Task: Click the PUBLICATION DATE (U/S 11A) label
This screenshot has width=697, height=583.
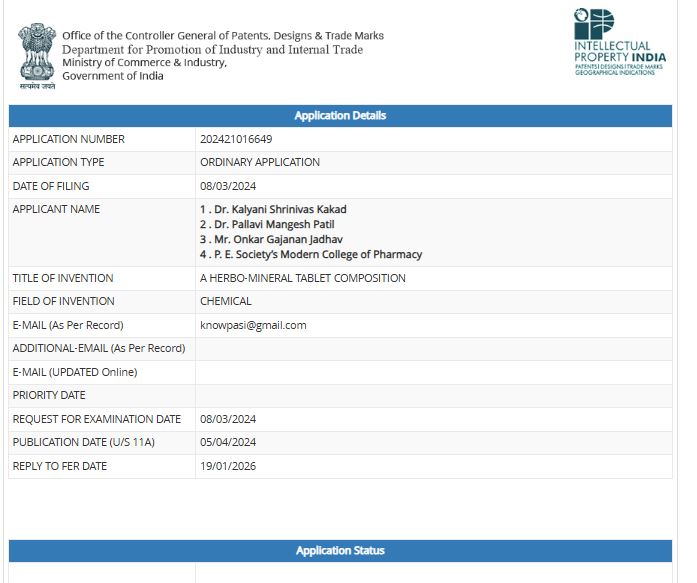Action: click(84, 443)
